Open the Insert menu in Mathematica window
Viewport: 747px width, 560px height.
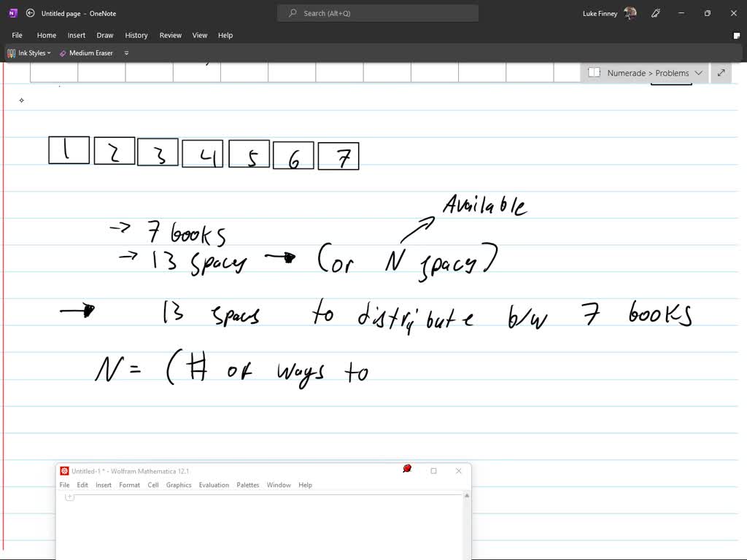tap(104, 485)
